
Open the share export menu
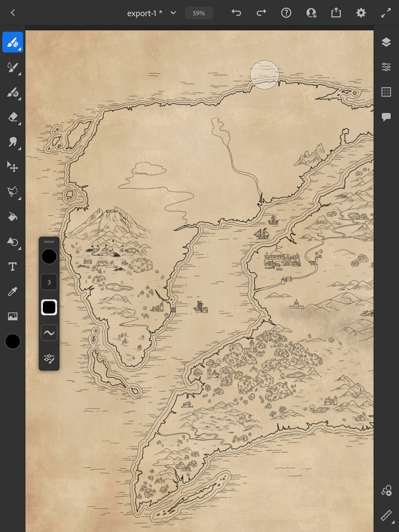(336, 13)
